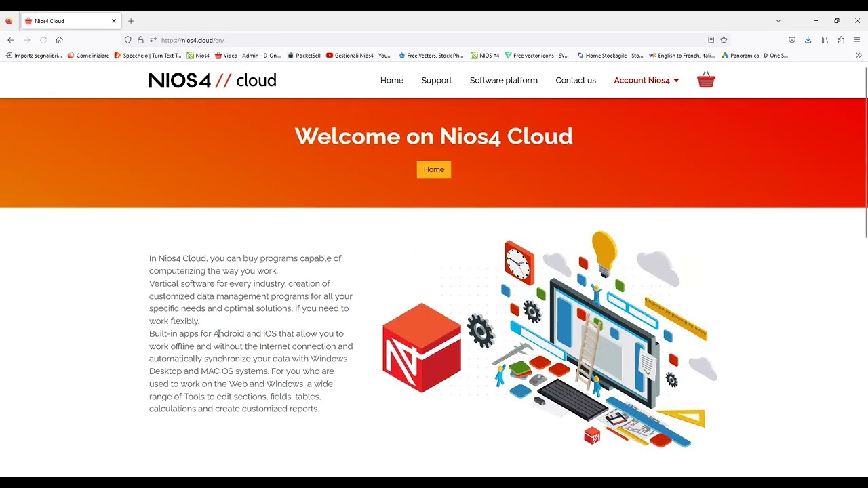Open the Come iniziare bookmark
This screenshot has height=488, width=868.
(x=88, y=56)
